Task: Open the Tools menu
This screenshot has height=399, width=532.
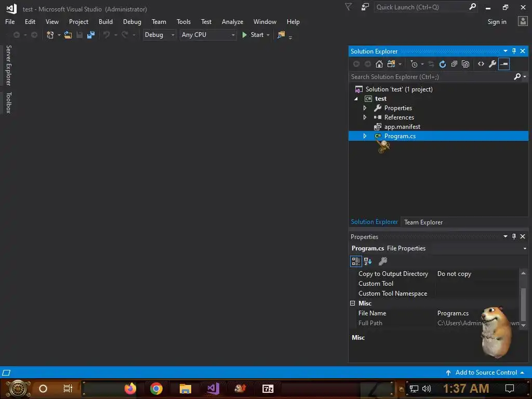Action: 183,22
